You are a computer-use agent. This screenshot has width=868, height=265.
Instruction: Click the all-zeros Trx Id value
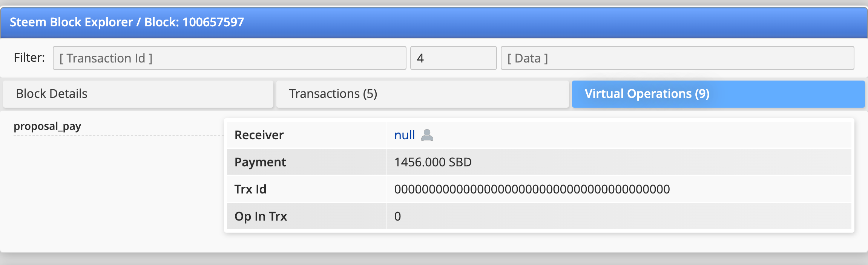[532, 189]
